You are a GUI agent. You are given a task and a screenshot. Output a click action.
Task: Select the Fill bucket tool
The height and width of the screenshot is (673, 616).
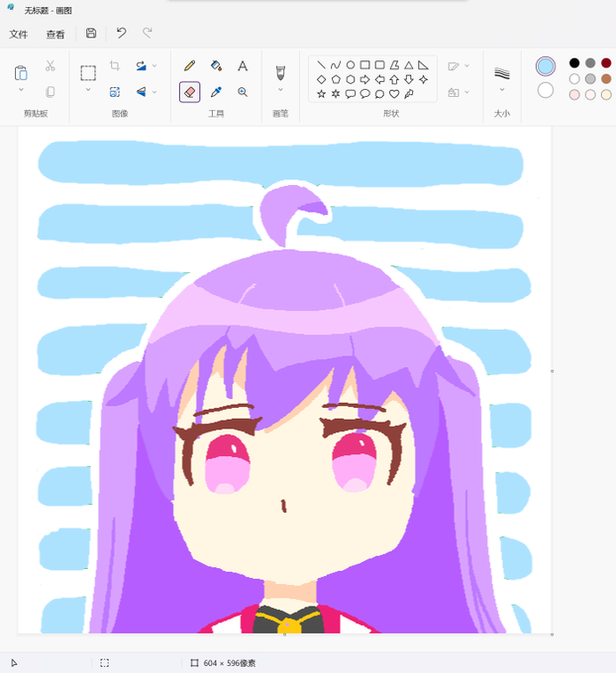click(x=216, y=65)
